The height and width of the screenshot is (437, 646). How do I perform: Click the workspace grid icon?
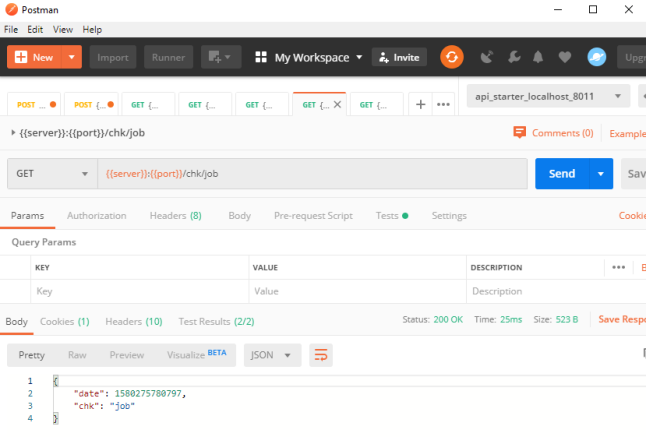coord(261,57)
